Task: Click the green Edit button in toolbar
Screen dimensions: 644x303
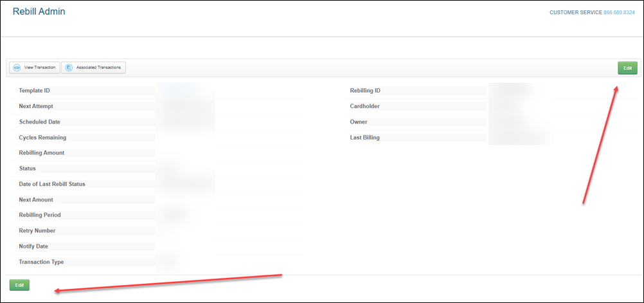Action: [x=627, y=68]
